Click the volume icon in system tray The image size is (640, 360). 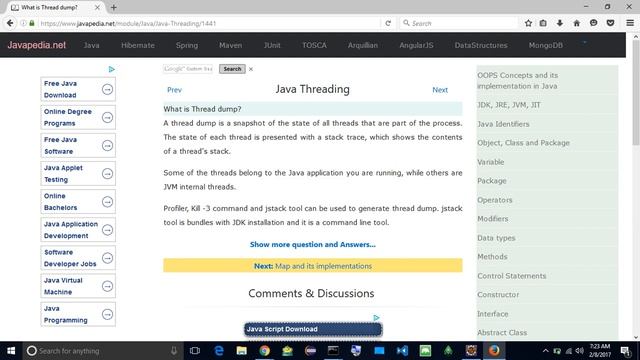coord(580,351)
